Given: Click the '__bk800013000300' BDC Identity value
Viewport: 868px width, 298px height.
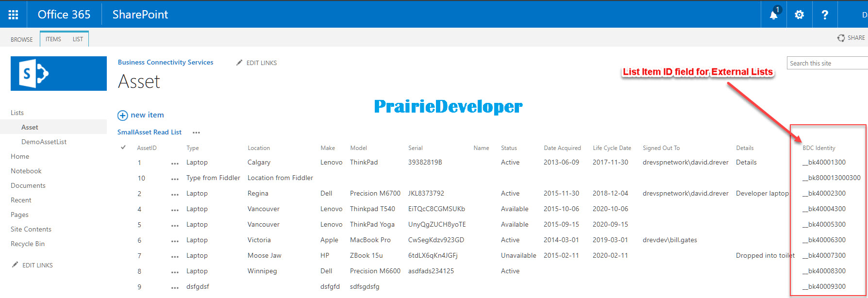Looking at the screenshot, I should [x=832, y=178].
